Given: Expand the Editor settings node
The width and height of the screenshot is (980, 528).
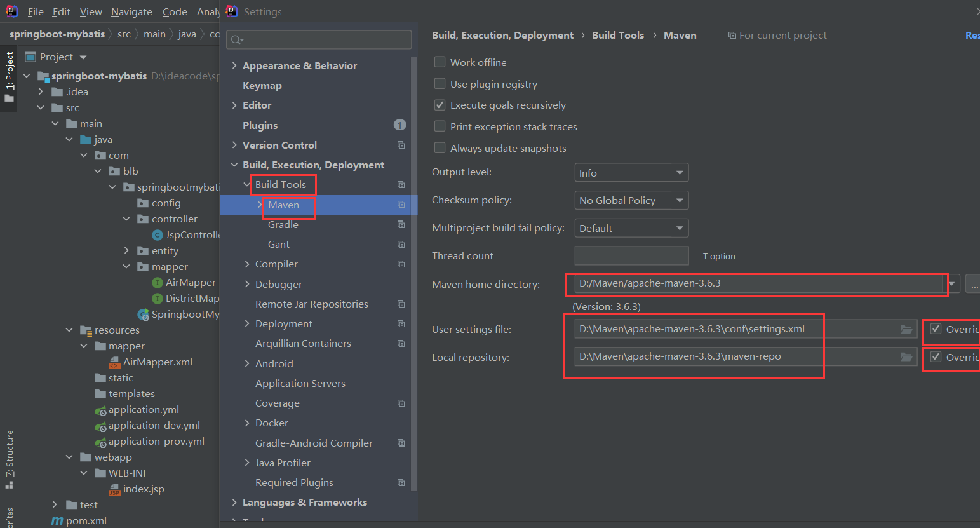Looking at the screenshot, I should tap(234, 105).
